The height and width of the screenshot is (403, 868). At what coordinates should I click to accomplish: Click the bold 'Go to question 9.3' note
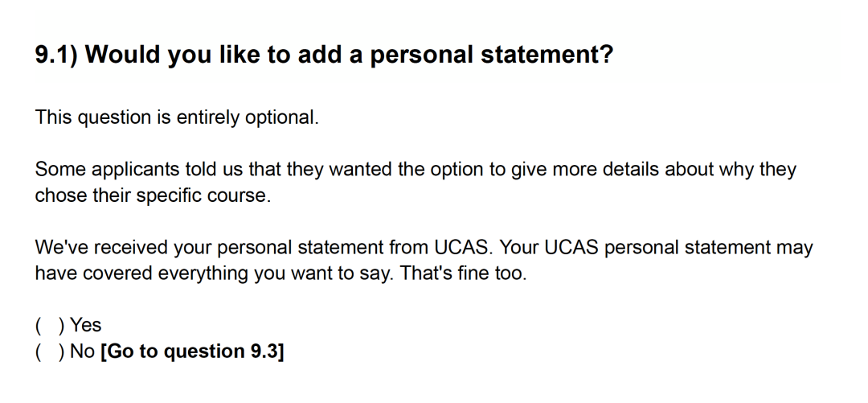192,352
